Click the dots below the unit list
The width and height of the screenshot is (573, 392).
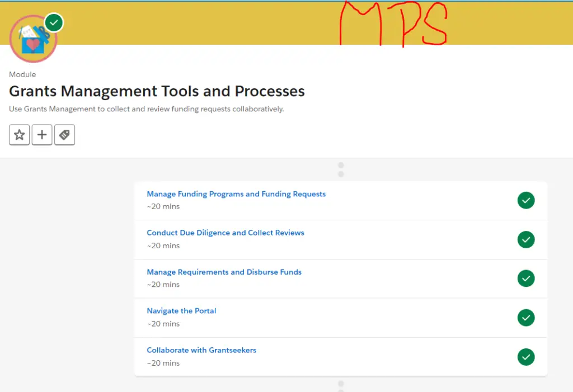tap(341, 385)
